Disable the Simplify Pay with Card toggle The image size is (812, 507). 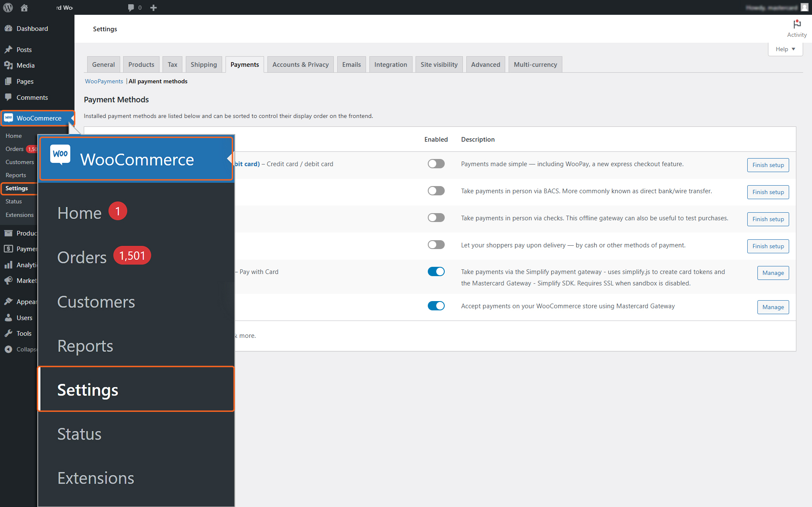click(436, 271)
